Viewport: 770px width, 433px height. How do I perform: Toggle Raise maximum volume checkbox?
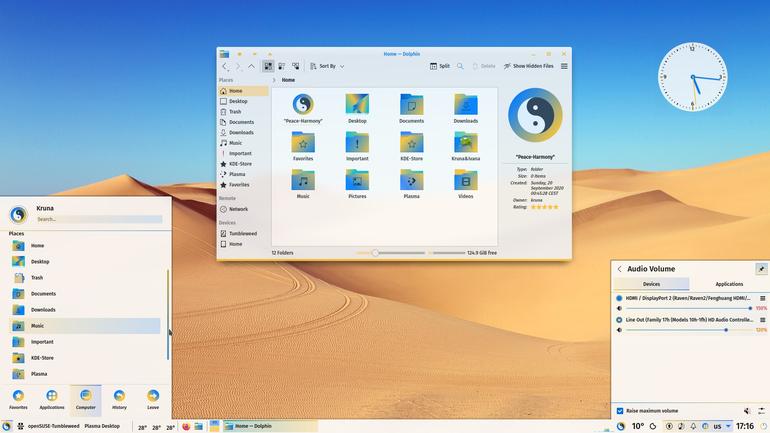tap(620, 410)
